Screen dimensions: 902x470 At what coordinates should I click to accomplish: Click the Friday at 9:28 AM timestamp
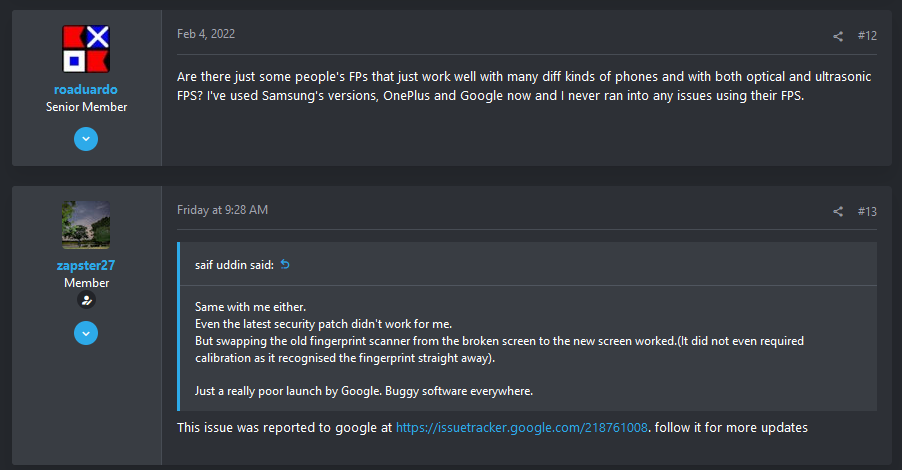222,210
